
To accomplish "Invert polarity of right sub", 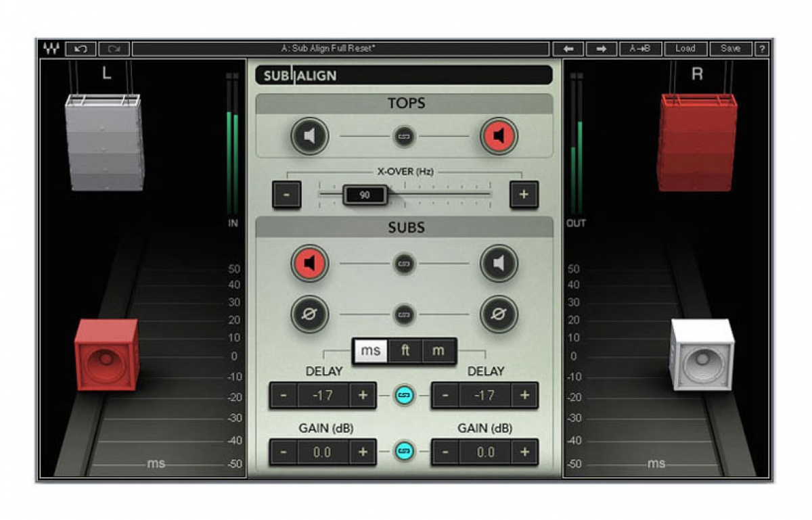I will point(499,314).
